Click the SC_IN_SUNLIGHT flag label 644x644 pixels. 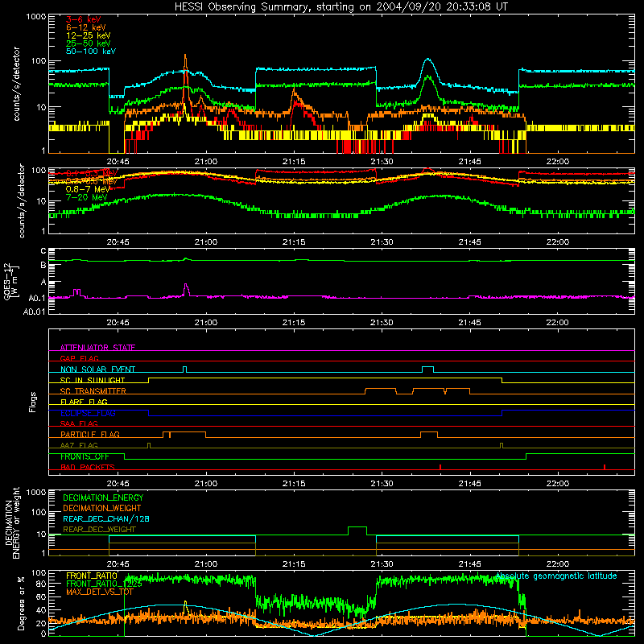[x=93, y=380]
